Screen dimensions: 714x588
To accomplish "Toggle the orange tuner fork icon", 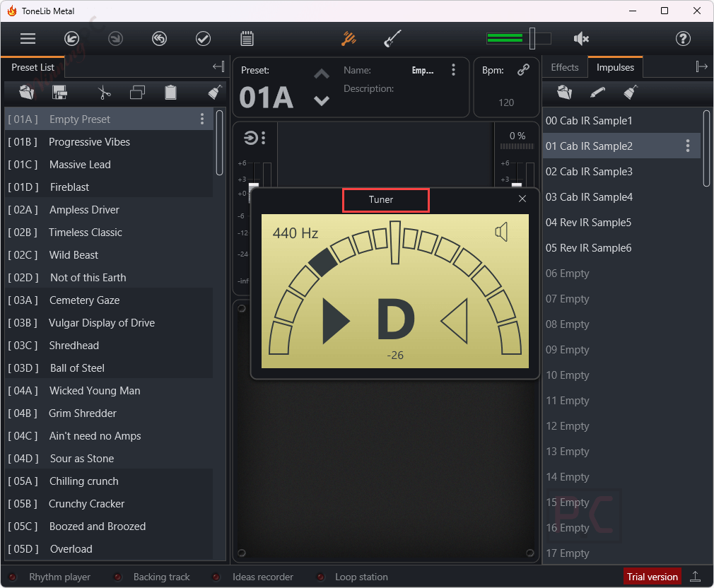I will [x=349, y=39].
